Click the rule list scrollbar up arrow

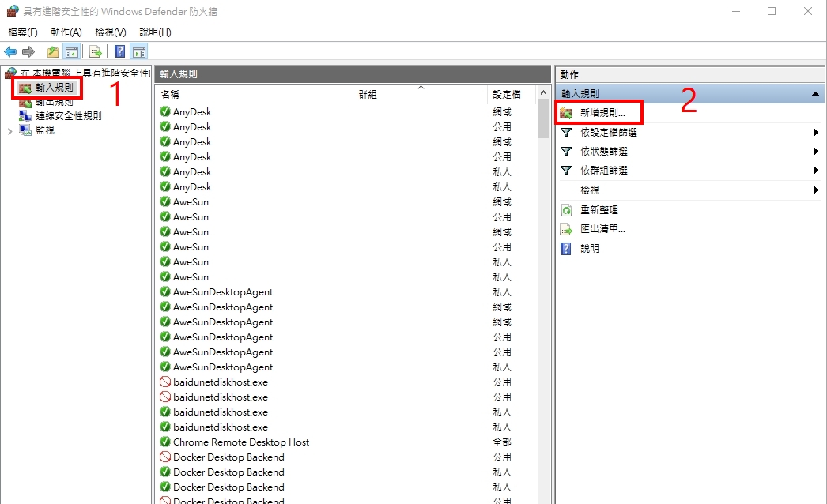click(543, 92)
